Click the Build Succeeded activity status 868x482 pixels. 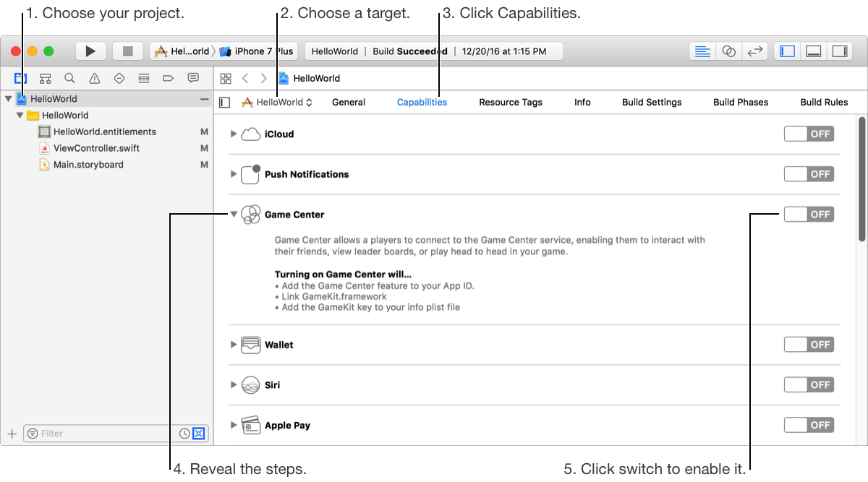click(410, 51)
